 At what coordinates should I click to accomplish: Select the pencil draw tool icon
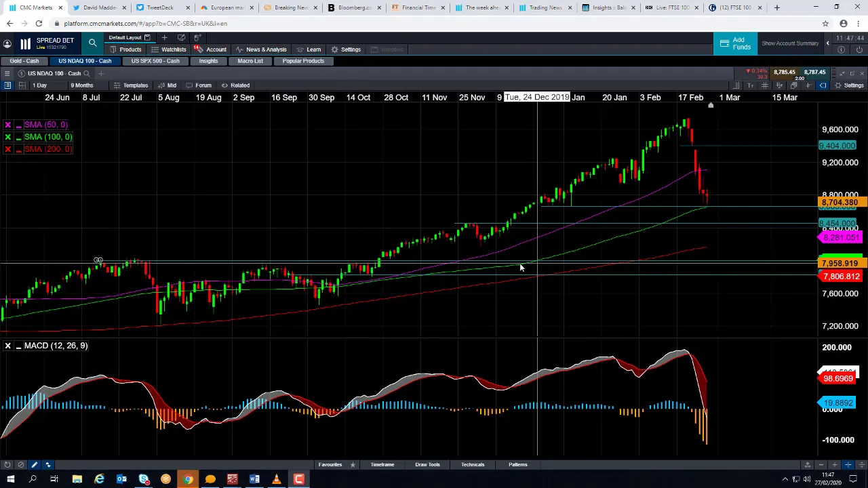pyautogui.click(x=34, y=465)
